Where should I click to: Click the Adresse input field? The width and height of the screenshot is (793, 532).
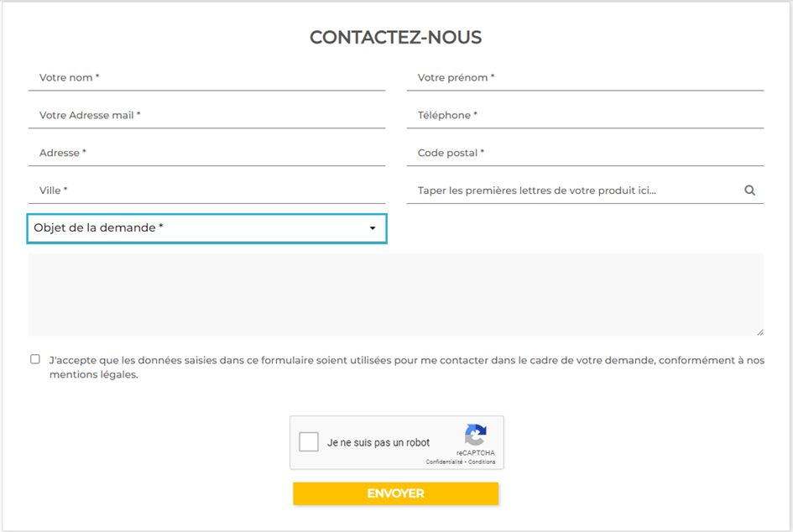point(206,153)
